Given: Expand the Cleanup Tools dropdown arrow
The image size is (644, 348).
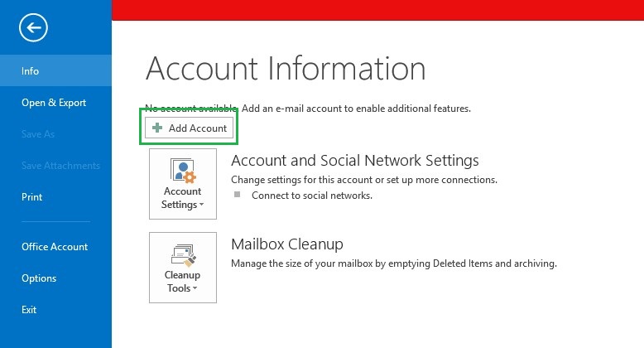Looking at the screenshot, I should click(x=195, y=288).
